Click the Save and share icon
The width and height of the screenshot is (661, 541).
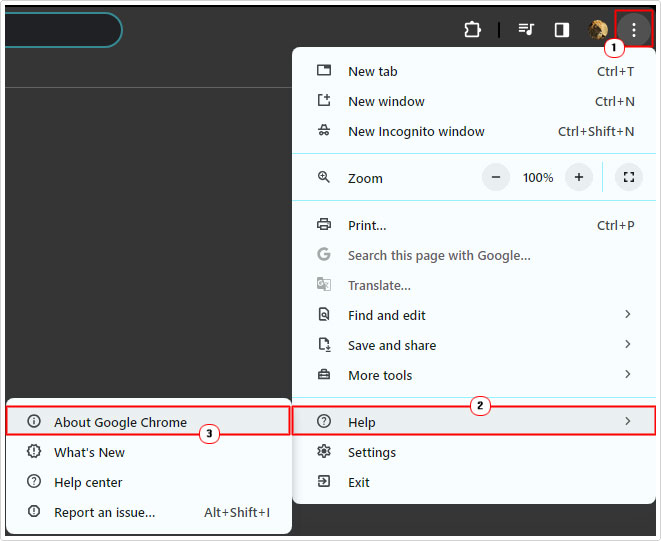point(324,345)
